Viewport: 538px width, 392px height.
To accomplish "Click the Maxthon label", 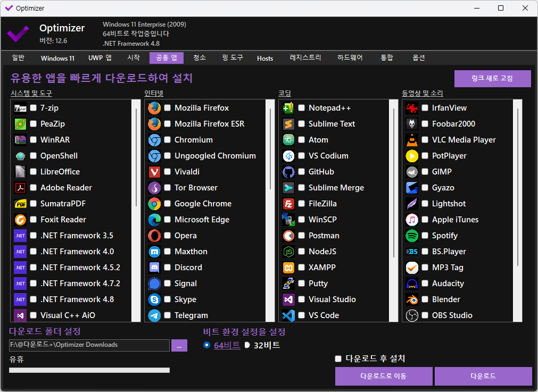I will [x=191, y=252].
